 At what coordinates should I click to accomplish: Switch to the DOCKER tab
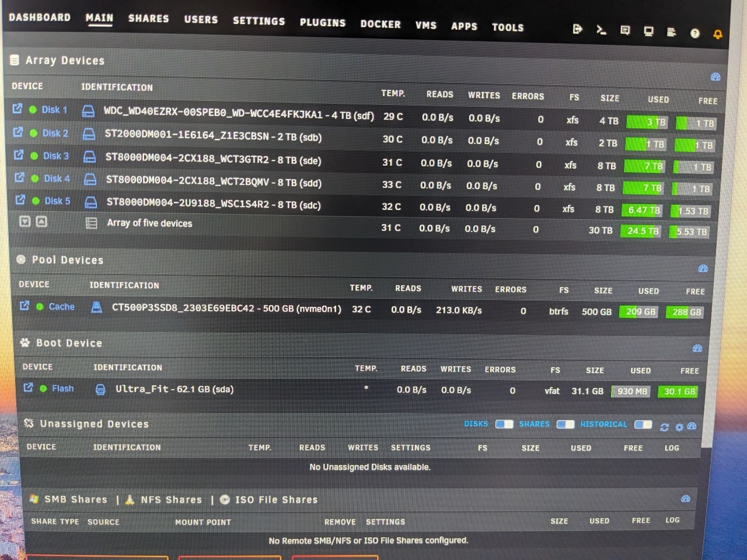click(381, 24)
